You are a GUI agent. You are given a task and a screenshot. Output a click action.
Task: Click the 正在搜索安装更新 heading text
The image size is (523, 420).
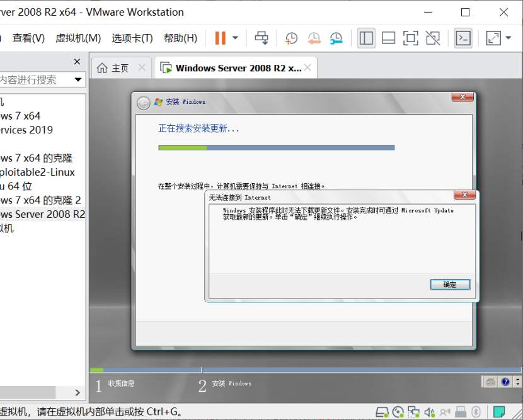pyautogui.click(x=198, y=128)
